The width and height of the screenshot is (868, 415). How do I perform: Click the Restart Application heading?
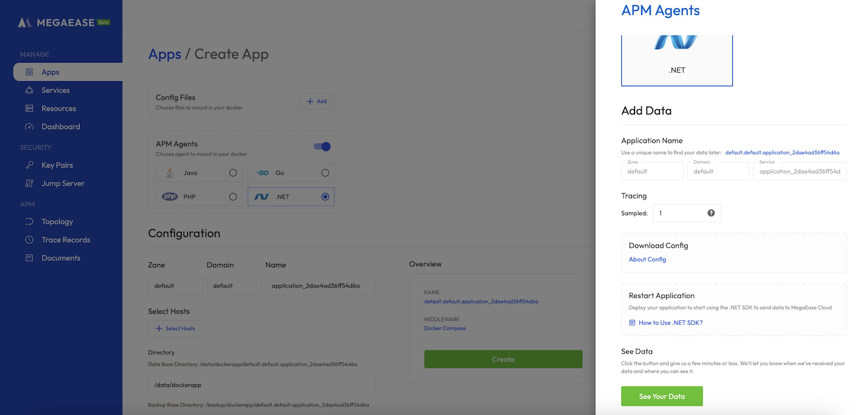tap(662, 295)
